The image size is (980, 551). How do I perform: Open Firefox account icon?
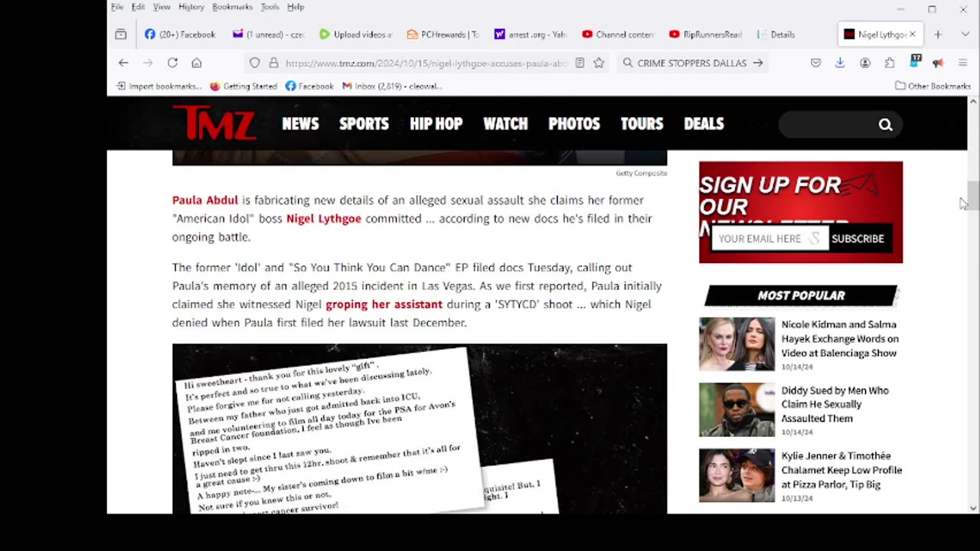pos(865,63)
